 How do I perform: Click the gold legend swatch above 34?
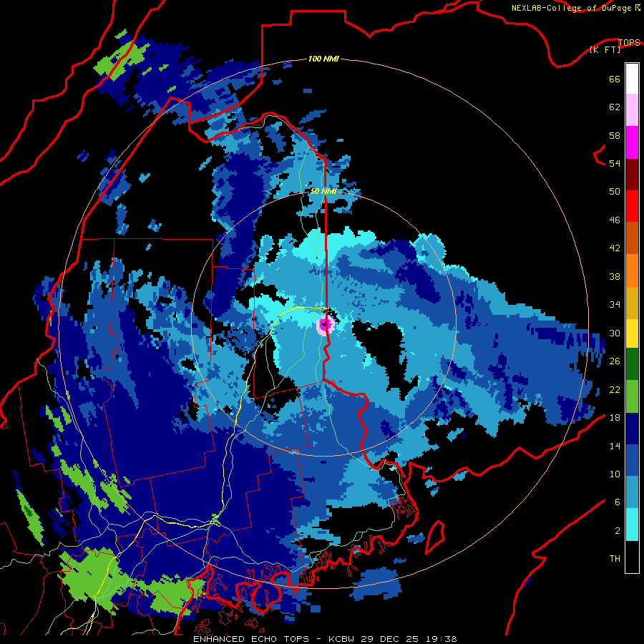point(632,303)
